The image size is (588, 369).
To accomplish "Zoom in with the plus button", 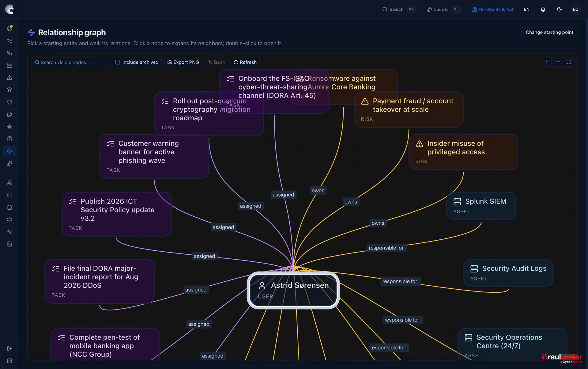I will coord(547,62).
